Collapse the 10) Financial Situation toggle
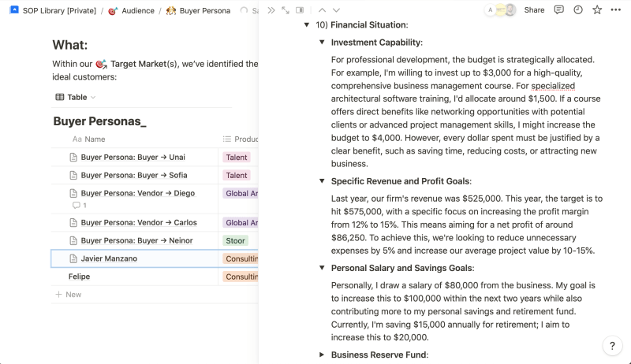The image size is (631, 364). 307,25
